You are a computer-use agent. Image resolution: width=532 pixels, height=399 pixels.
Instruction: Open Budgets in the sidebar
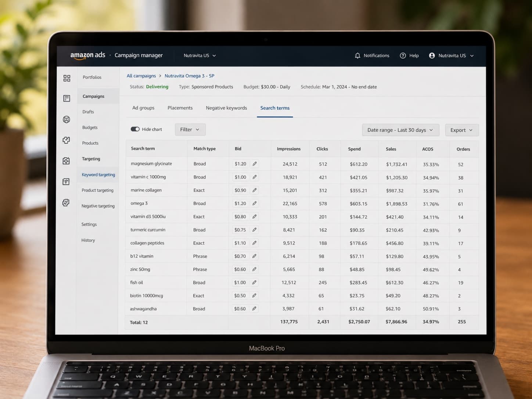click(90, 127)
